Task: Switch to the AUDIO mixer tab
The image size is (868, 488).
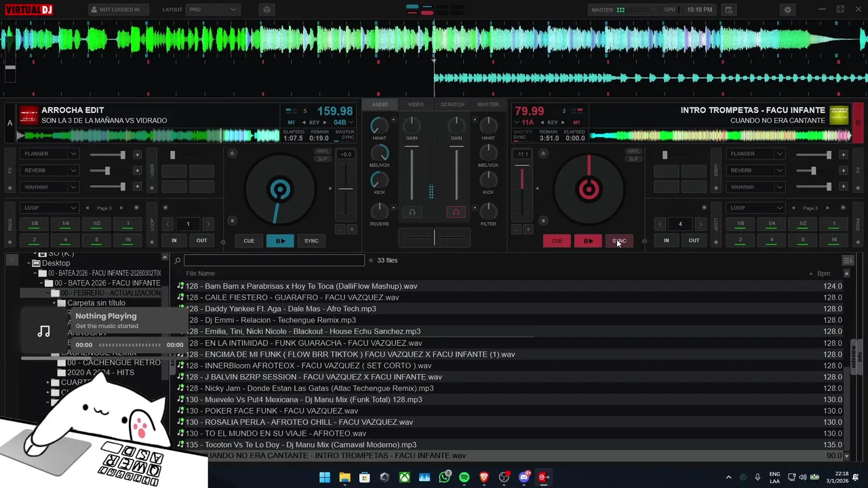Action: tap(380, 104)
